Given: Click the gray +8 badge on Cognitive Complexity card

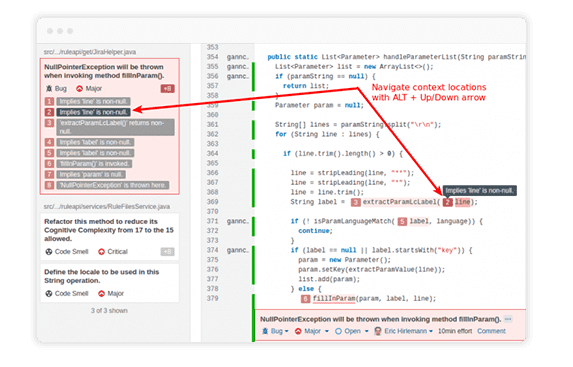Looking at the screenshot, I should [x=167, y=251].
